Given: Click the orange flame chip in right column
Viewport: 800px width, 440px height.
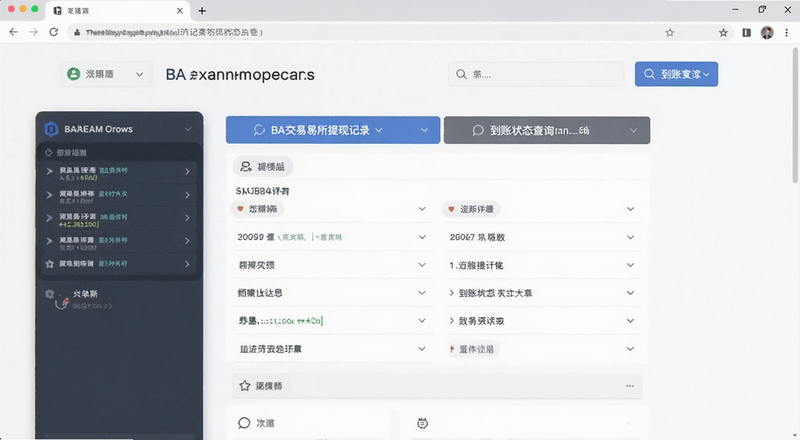Looking at the screenshot, I should tap(472, 349).
